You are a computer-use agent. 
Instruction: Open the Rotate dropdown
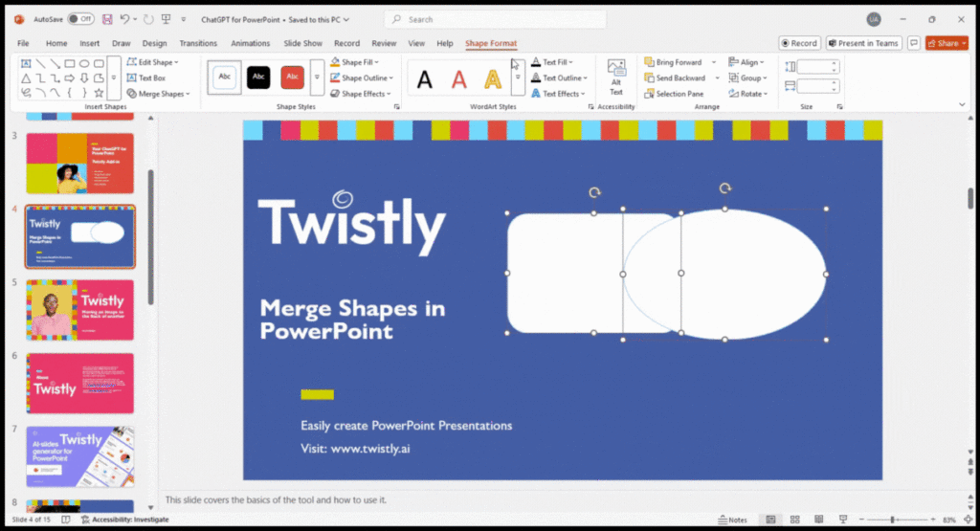pyautogui.click(x=748, y=94)
